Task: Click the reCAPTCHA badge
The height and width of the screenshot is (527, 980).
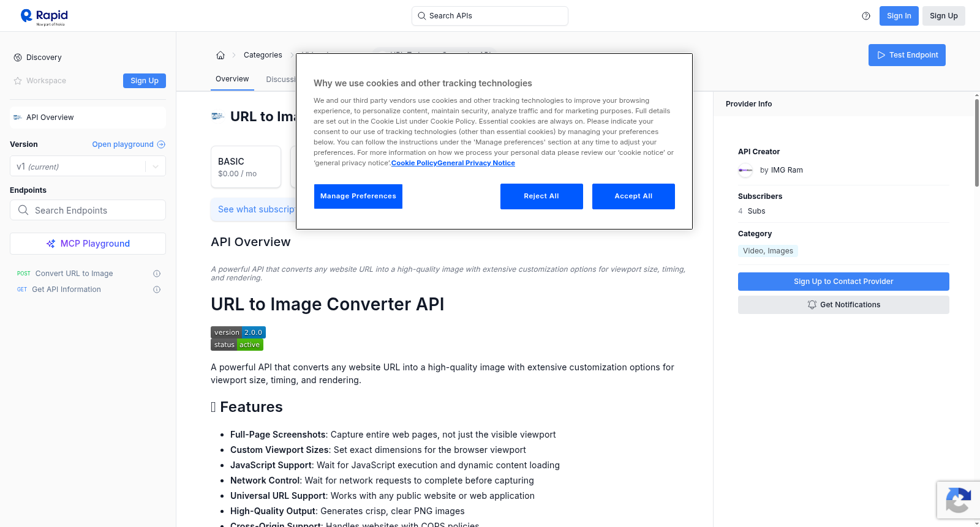Action: (x=959, y=500)
